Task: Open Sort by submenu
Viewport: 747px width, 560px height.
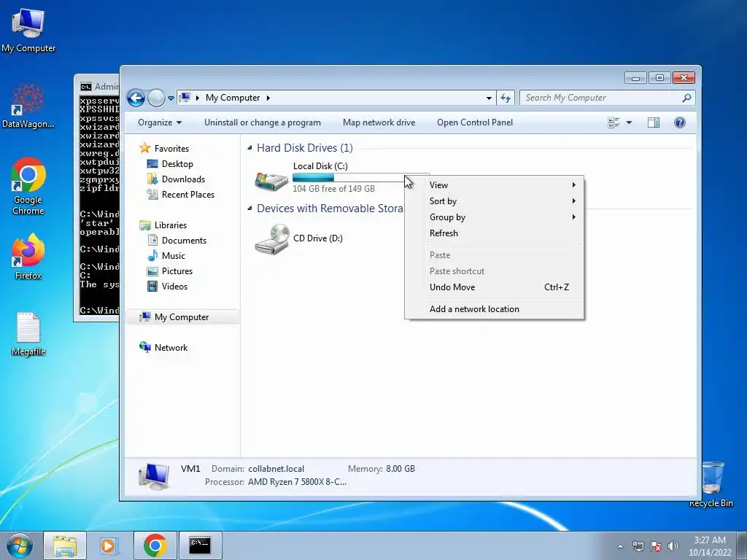Action: click(495, 201)
